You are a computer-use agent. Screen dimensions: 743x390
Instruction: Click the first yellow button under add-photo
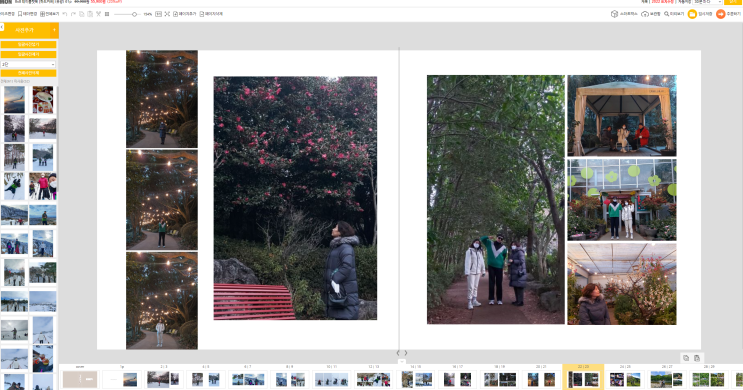[28, 45]
